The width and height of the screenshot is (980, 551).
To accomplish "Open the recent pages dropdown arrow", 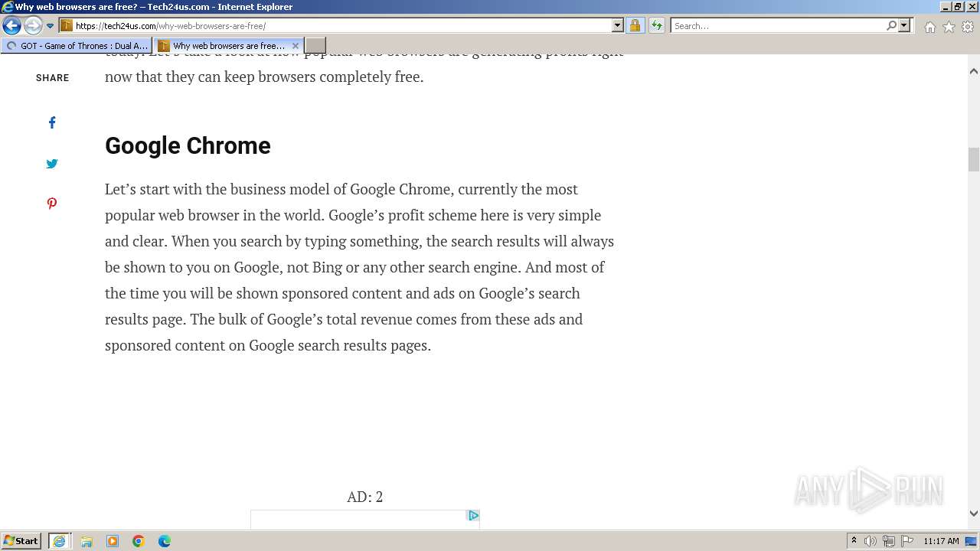I will point(51,26).
